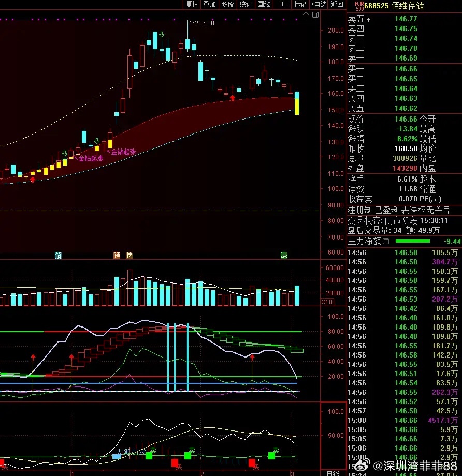462x476 pixels.
Task: Click the -9.44 主力净额 value
Action: click(453, 241)
